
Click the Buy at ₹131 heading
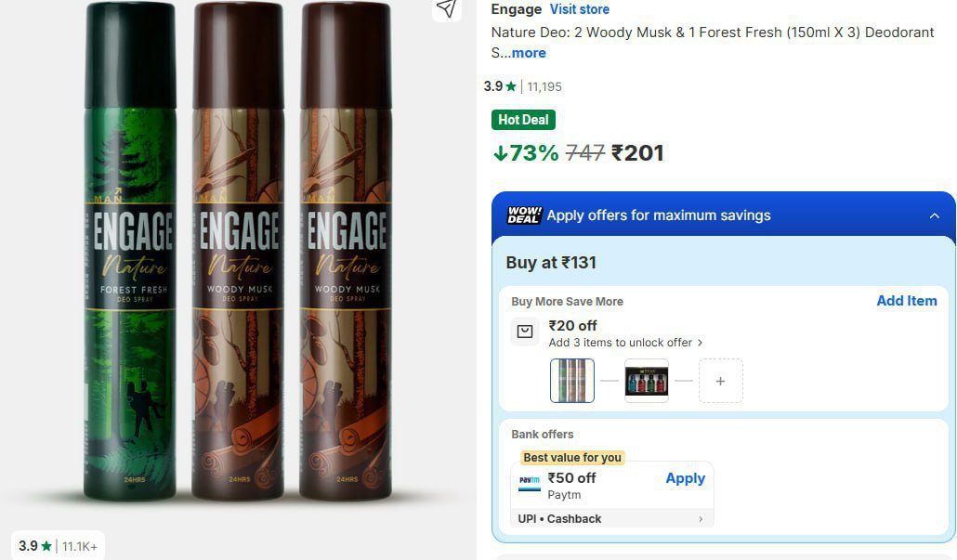[x=551, y=262]
